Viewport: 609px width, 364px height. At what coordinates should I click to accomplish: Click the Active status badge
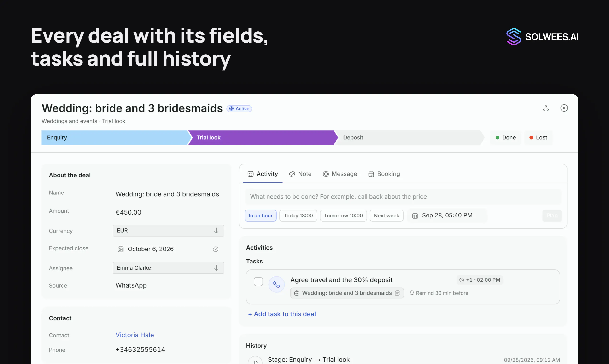point(239,109)
